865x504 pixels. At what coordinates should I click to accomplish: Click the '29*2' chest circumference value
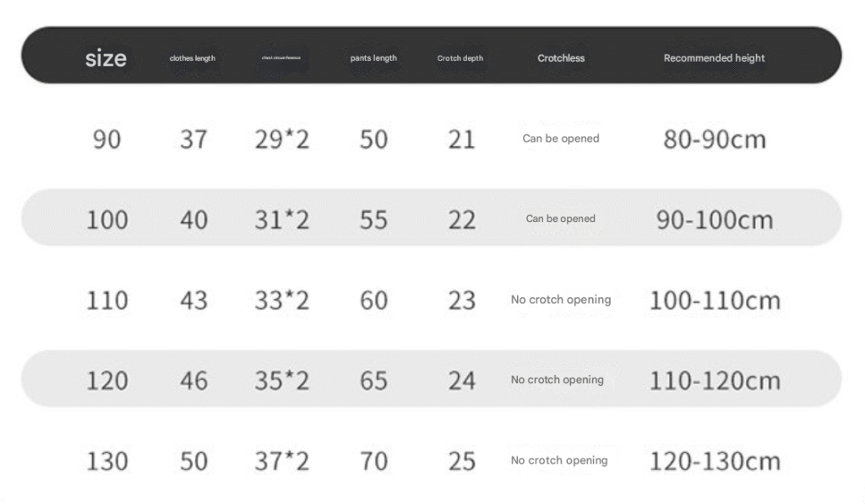pos(282,139)
